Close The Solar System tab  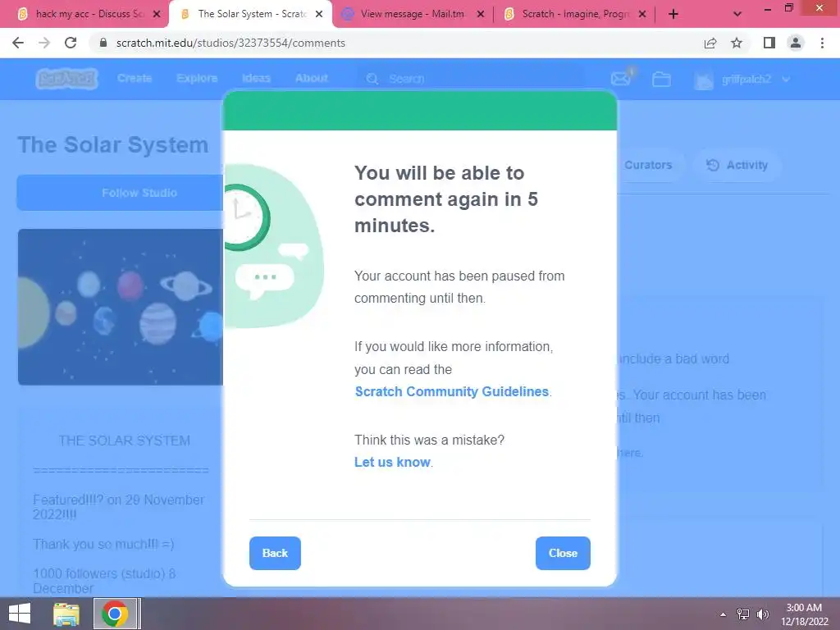point(319,14)
